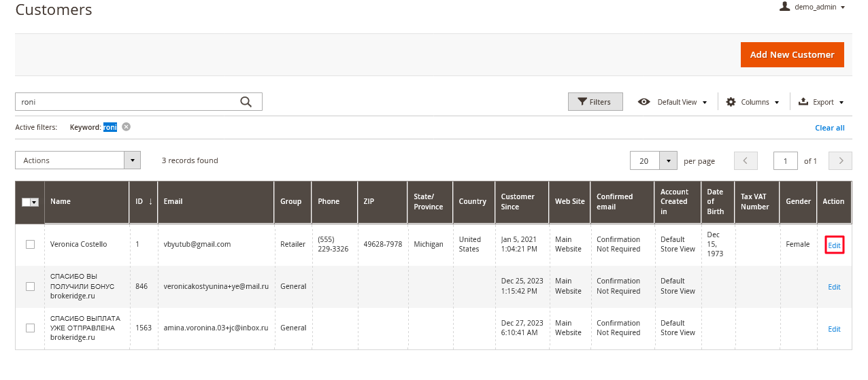Click the search magnifier icon
Image resolution: width=868 pixels, height=380 pixels.
246,102
